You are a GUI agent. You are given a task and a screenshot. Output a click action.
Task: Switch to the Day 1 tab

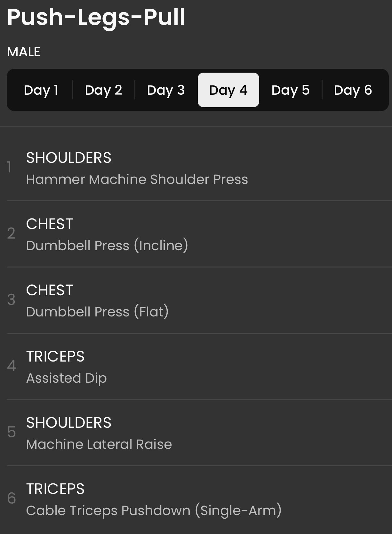[x=41, y=90]
